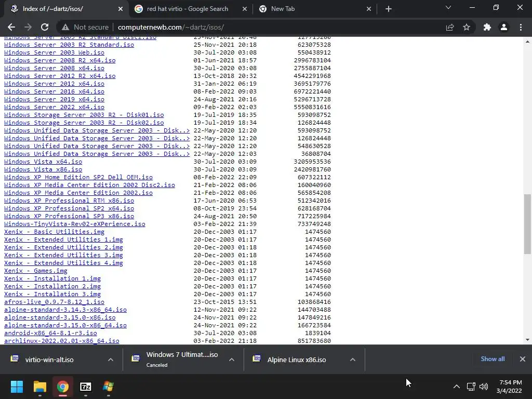Viewport: 532px width, 399px height.
Task: Open the new tab plus button
Action: pos(389,9)
